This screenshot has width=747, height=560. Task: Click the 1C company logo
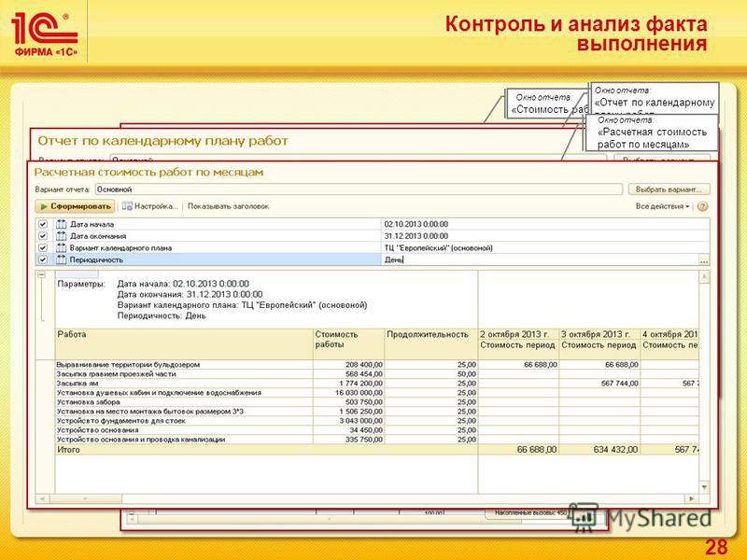pyautogui.click(x=45, y=35)
